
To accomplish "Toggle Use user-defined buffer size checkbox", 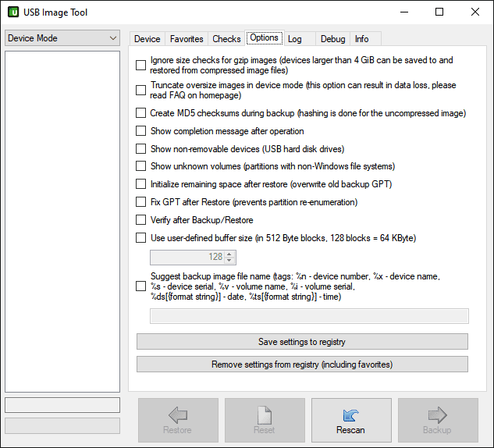I will click(x=140, y=238).
